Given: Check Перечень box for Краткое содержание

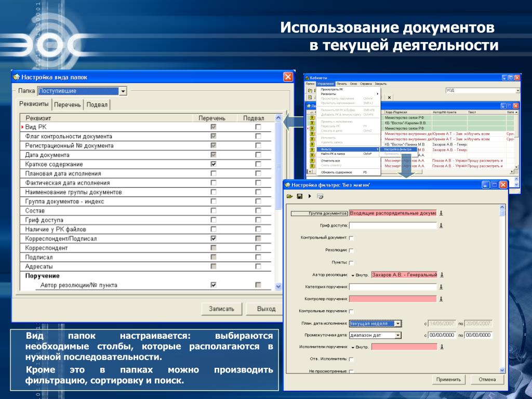Looking at the screenshot, I should click(214, 164).
